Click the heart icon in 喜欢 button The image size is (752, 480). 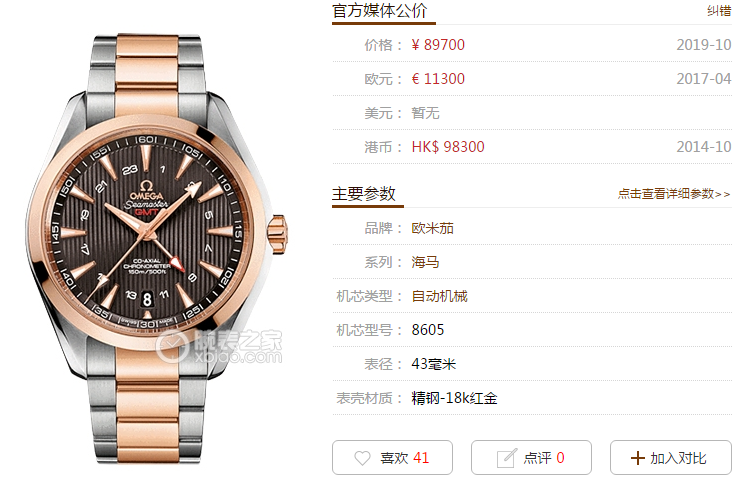click(x=362, y=458)
